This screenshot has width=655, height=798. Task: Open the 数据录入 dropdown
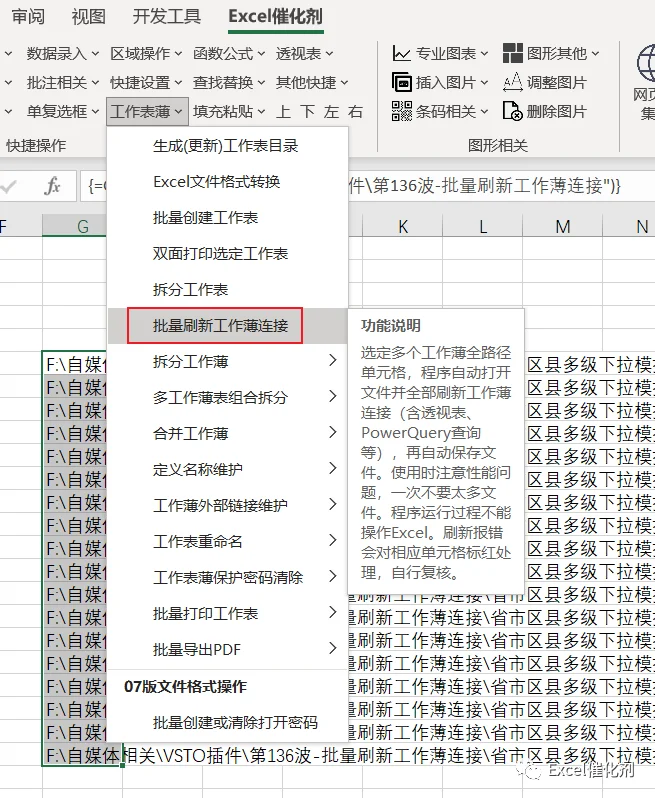coord(63,53)
